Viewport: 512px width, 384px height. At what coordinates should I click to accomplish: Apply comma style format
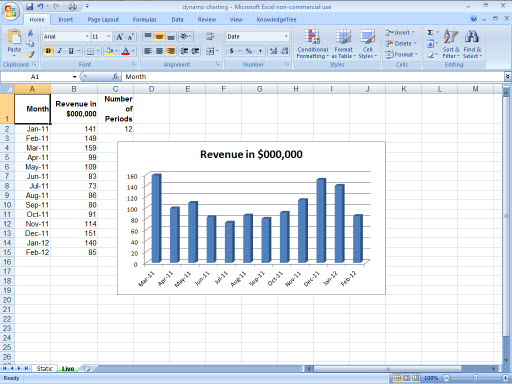pos(260,51)
